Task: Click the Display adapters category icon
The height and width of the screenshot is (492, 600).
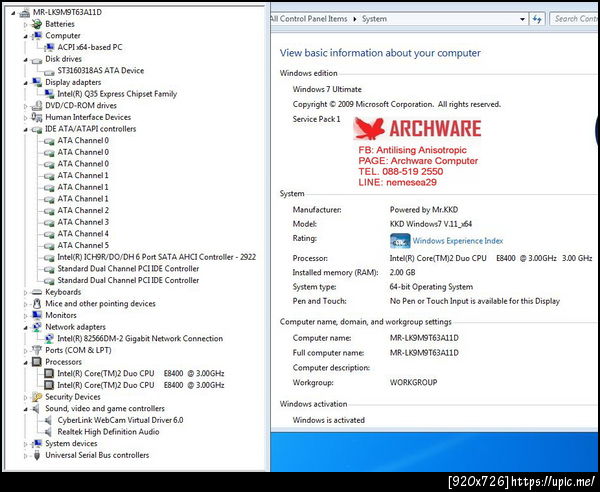Action: tap(37, 82)
